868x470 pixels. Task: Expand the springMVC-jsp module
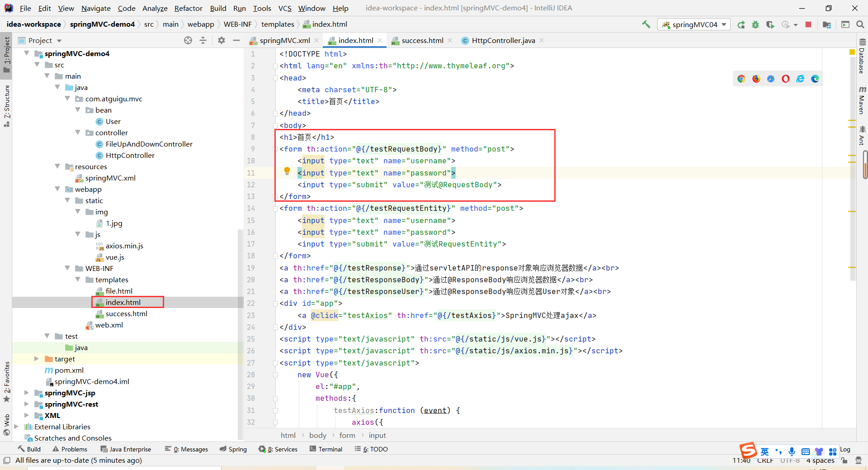27,393
